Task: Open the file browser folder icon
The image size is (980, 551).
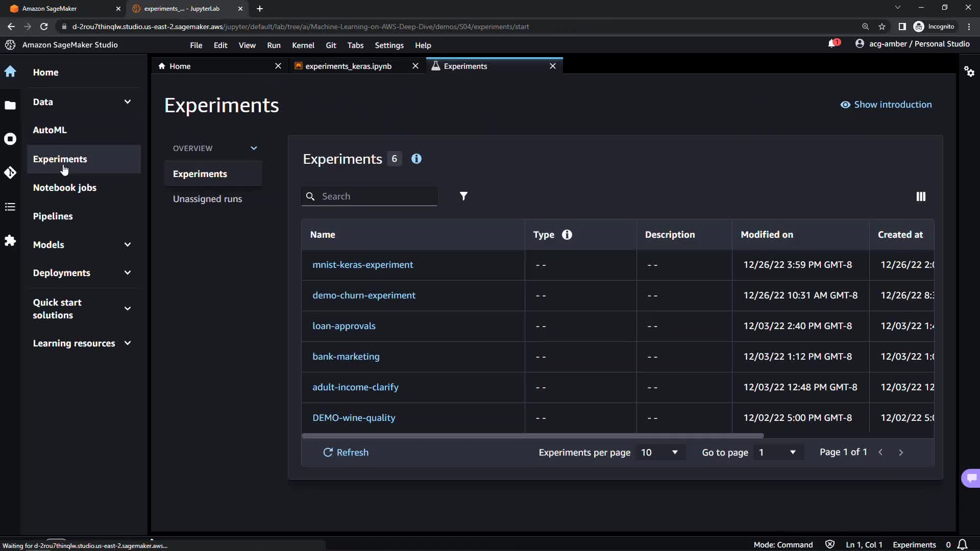Action: [10, 106]
